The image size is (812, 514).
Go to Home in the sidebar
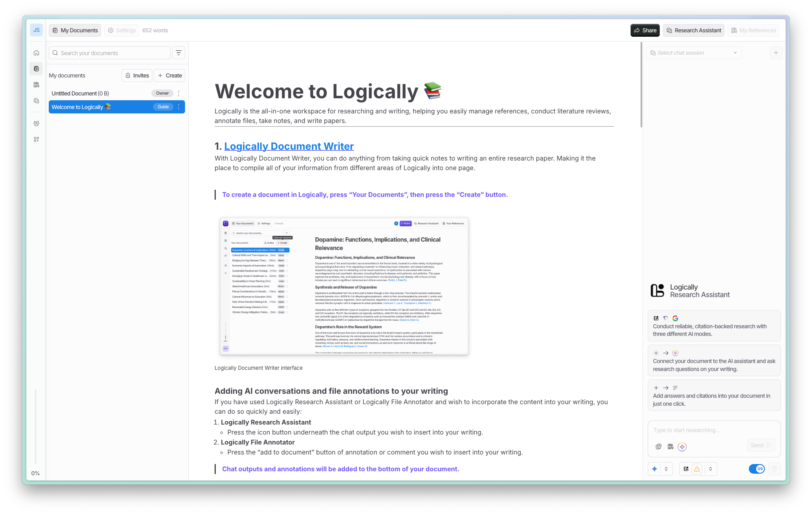pos(36,53)
